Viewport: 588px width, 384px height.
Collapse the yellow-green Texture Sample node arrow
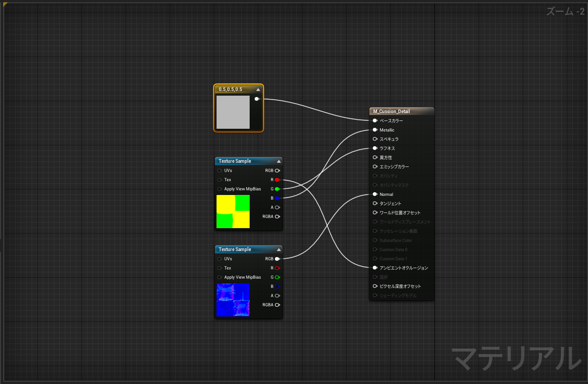point(279,161)
